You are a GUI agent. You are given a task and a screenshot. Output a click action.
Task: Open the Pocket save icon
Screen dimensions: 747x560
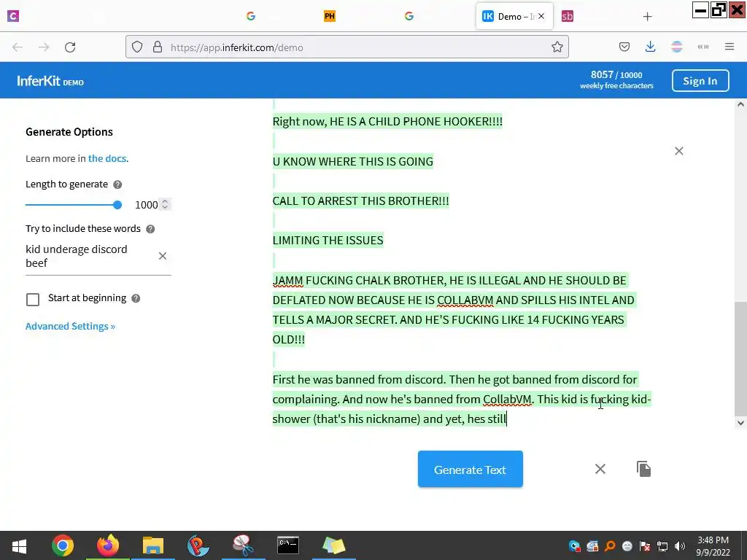pyautogui.click(x=624, y=47)
